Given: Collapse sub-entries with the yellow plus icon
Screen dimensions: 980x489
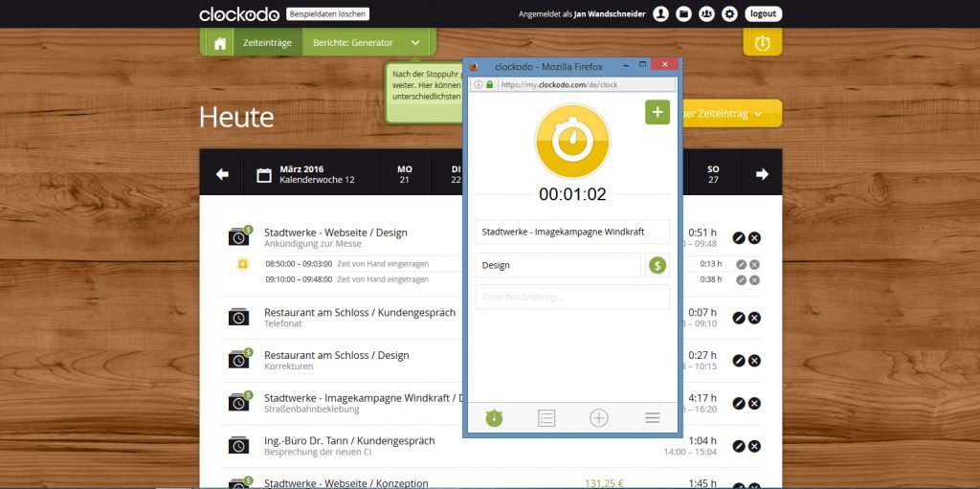Looking at the screenshot, I should [243, 264].
